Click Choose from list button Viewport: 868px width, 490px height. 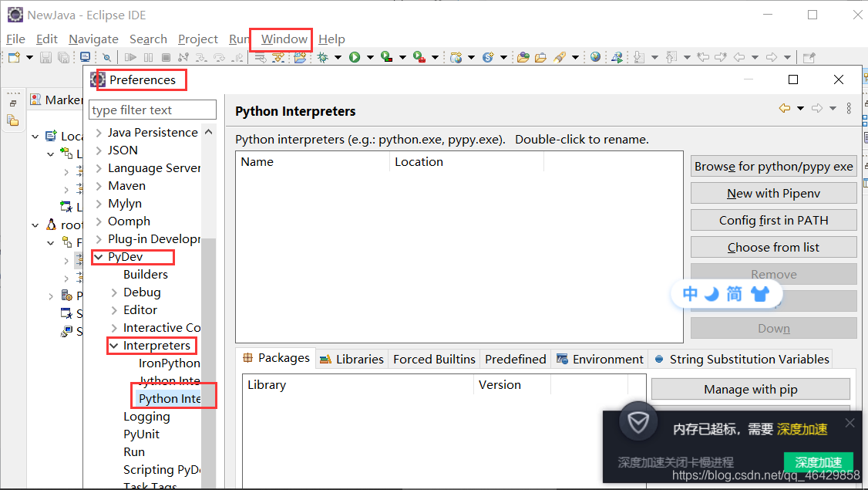tap(773, 247)
